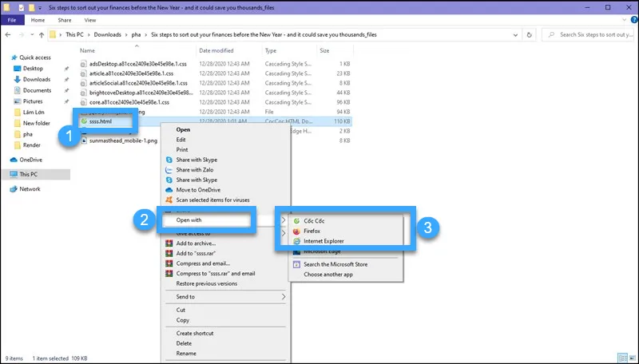
Task: Choose Edit in the context menu
Action: 181,140
